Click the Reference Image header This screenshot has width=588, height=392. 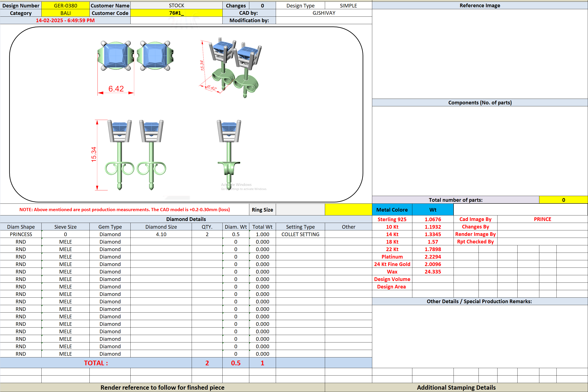point(480,6)
